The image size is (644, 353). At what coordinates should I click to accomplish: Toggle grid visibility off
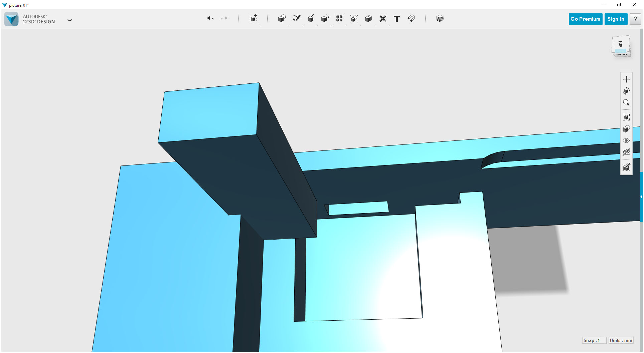click(626, 152)
